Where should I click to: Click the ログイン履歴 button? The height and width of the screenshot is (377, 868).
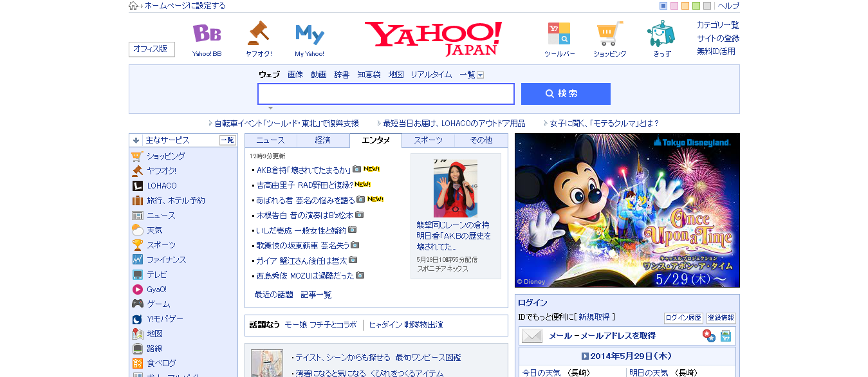(x=683, y=318)
